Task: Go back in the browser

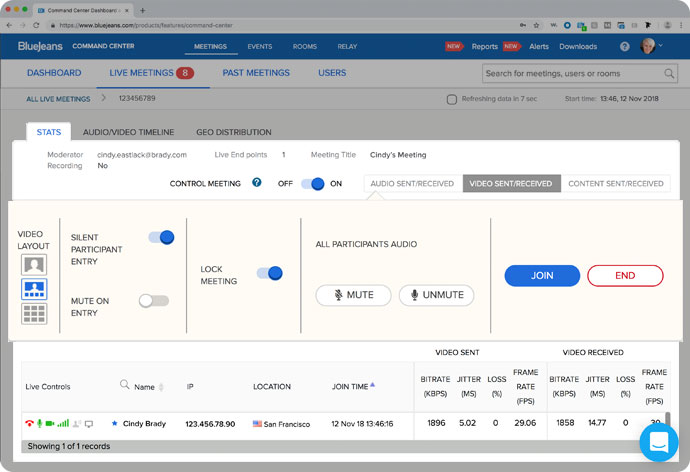Action: (9, 26)
